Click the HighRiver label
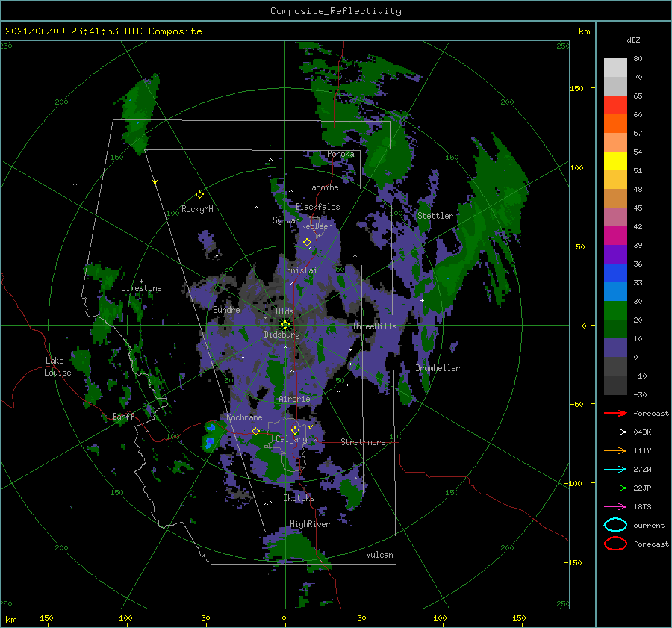 click(x=310, y=524)
